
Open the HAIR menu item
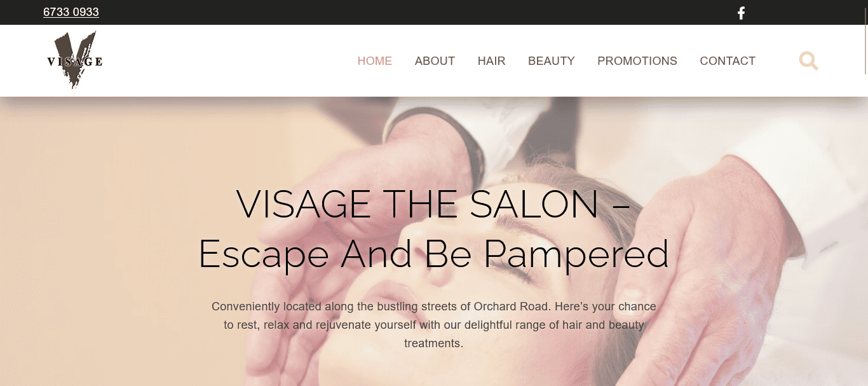tap(492, 61)
